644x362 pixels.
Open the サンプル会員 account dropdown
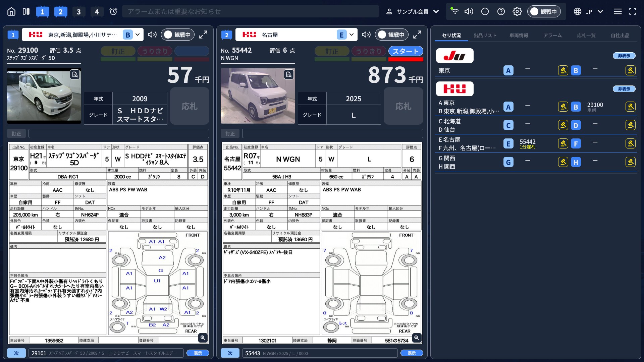[413, 12]
